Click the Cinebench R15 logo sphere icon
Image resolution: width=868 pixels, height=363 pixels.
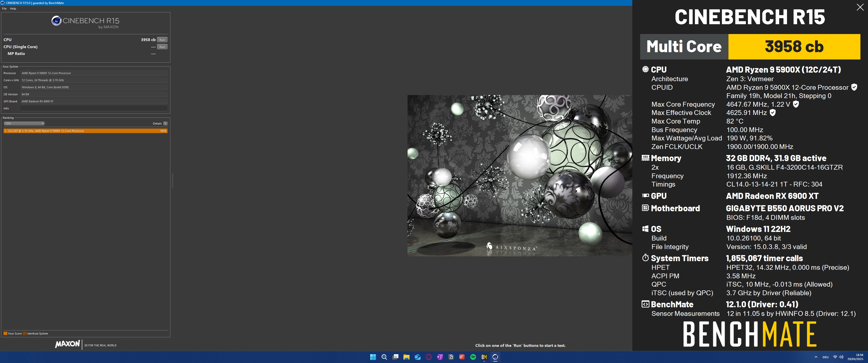[56, 21]
